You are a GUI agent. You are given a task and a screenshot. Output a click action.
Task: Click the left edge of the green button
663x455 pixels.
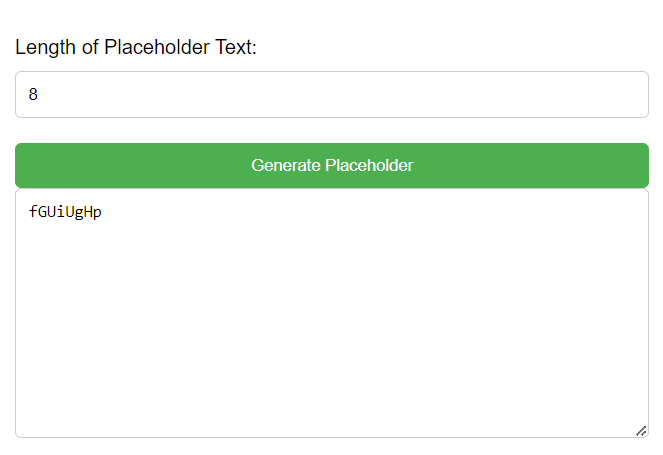tap(22, 165)
